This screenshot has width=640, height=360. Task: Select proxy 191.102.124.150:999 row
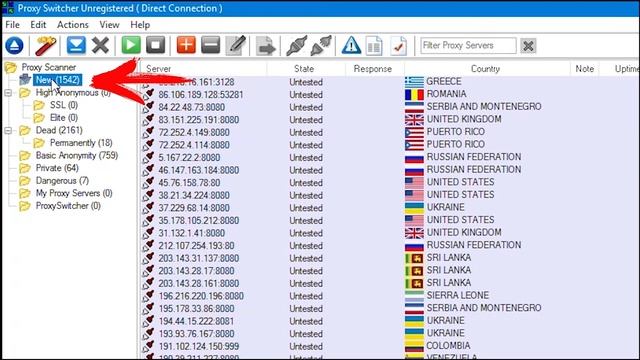click(390, 346)
